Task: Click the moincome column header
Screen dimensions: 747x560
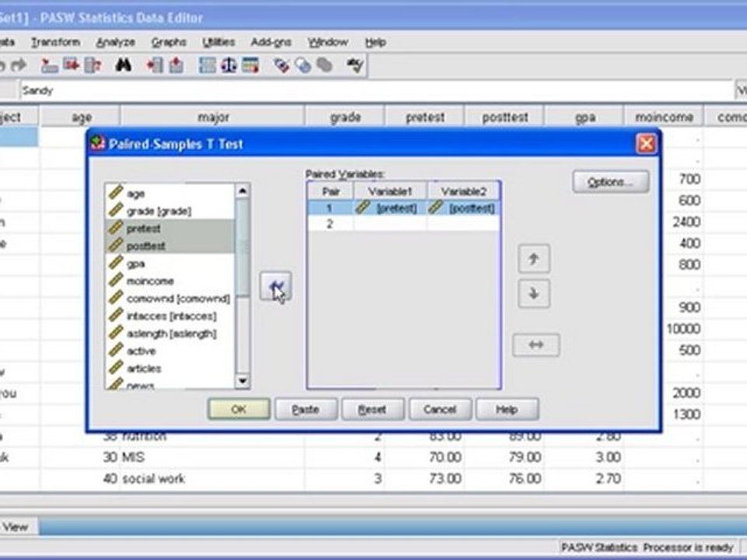Action: [x=664, y=117]
